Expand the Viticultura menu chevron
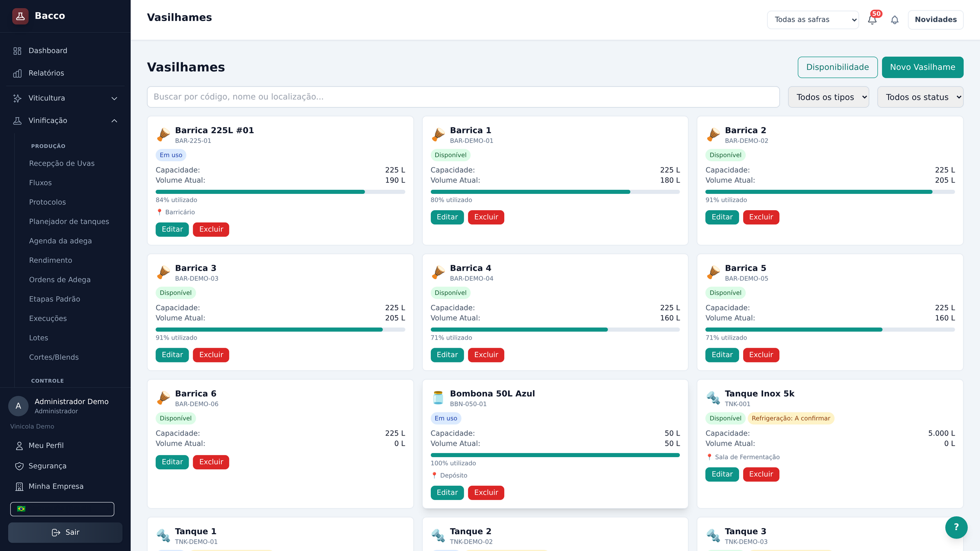Screen dimensions: 980x551 click(x=114, y=98)
